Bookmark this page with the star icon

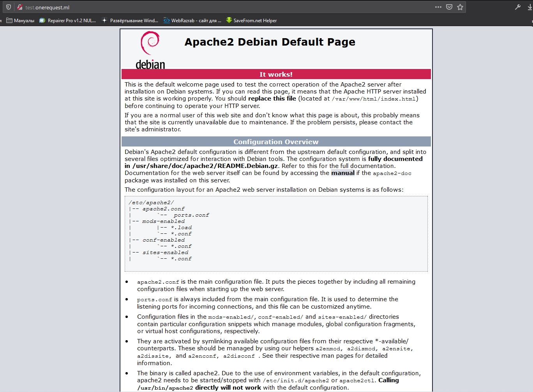coord(460,7)
